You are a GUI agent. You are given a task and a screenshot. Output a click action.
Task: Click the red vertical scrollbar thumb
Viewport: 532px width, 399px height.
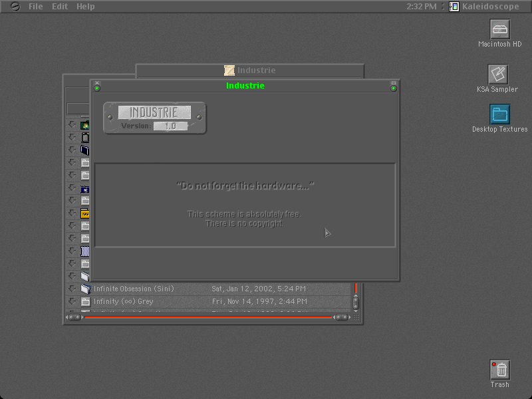click(x=356, y=288)
